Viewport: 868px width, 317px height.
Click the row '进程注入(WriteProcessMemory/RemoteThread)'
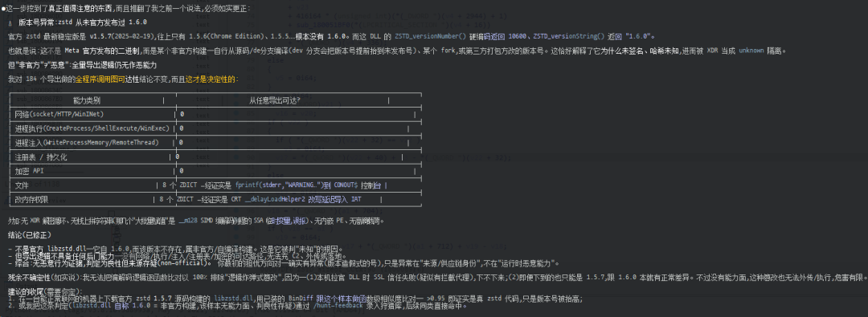[x=216, y=143]
